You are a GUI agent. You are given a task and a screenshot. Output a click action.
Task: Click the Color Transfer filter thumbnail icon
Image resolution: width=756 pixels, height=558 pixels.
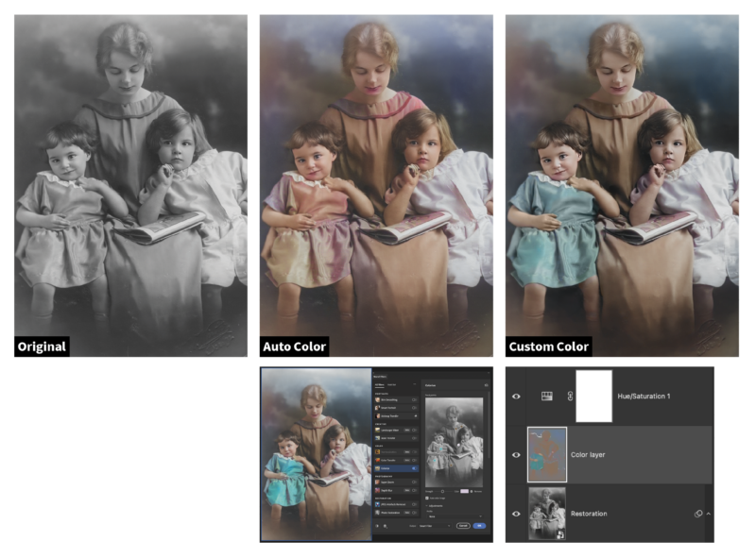(377, 460)
